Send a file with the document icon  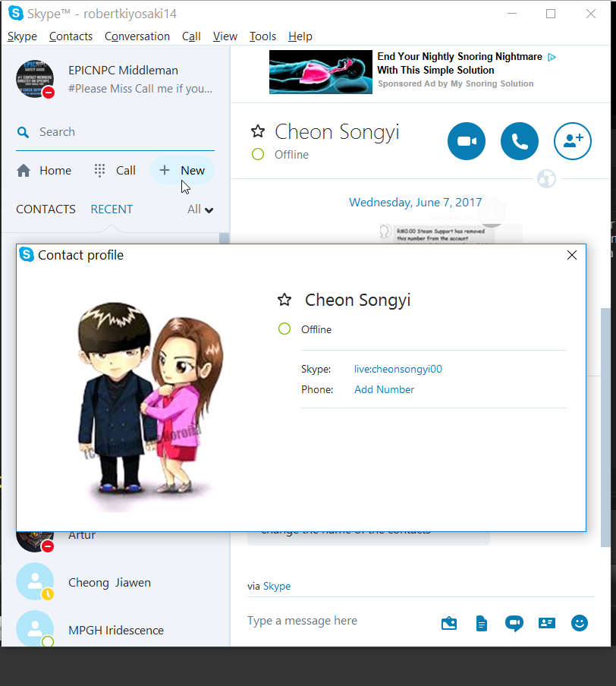click(x=481, y=623)
